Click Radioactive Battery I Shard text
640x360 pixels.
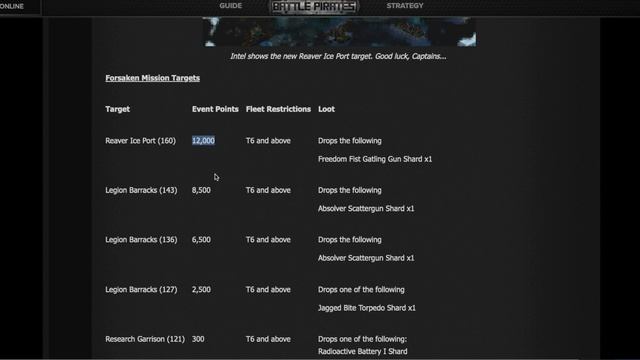pyautogui.click(x=362, y=351)
